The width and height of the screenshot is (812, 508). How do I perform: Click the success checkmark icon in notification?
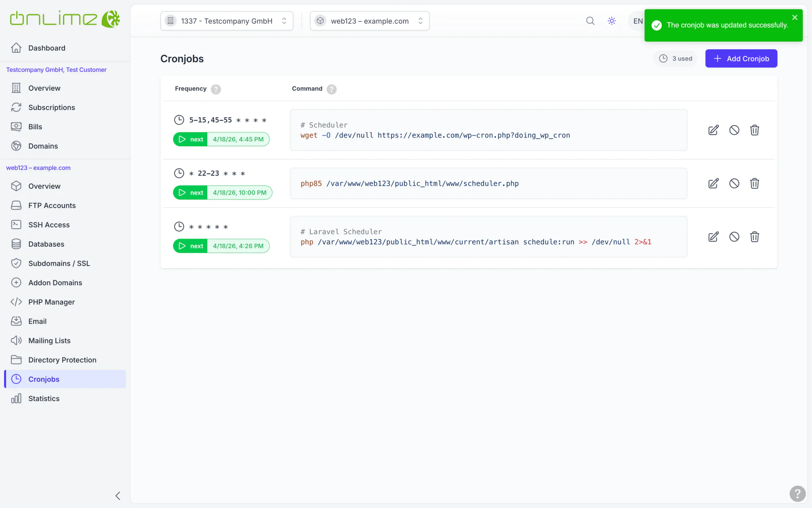[657, 25]
